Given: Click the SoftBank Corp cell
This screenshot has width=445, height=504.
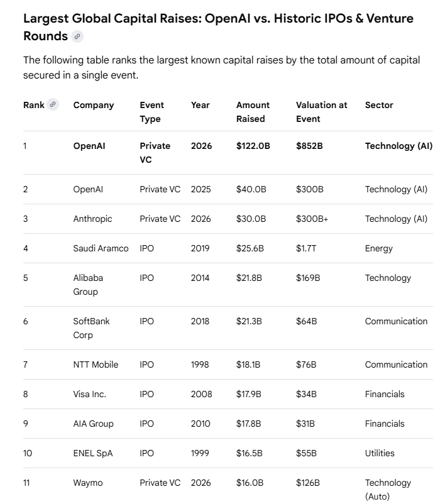Looking at the screenshot, I should [x=91, y=328].
